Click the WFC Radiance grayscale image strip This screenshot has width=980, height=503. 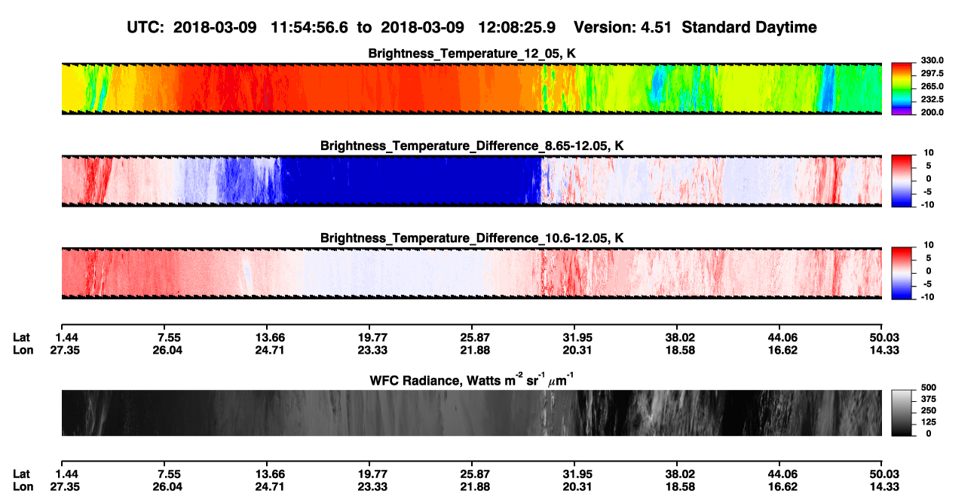coord(471,413)
